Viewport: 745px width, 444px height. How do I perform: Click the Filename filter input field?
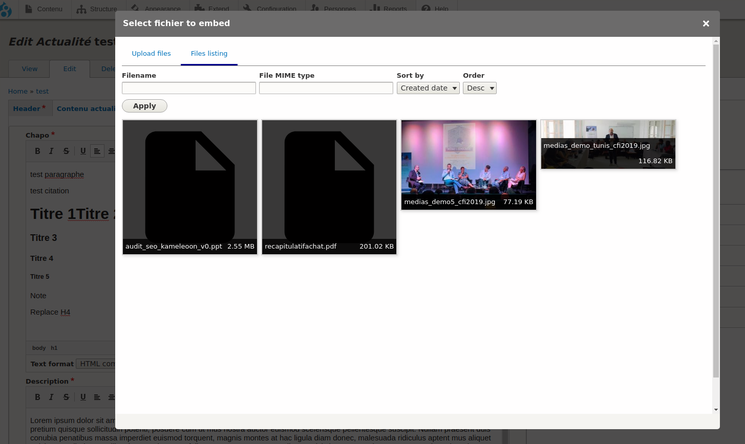point(189,88)
